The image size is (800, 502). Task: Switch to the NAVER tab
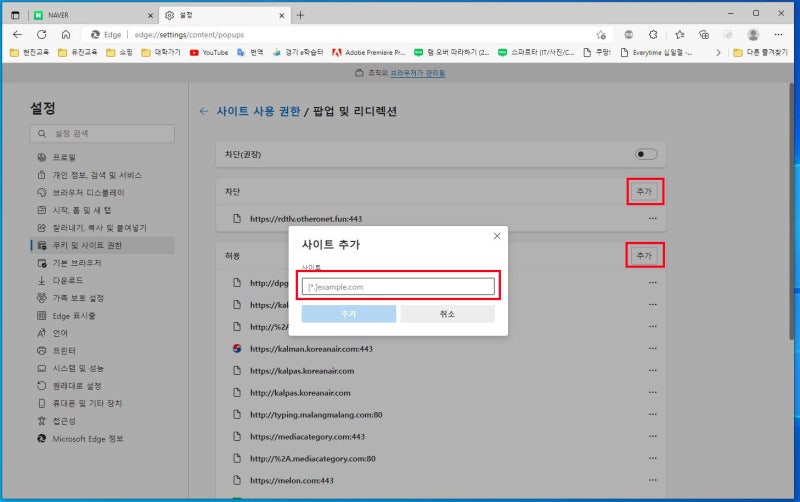tap(93, 15)
